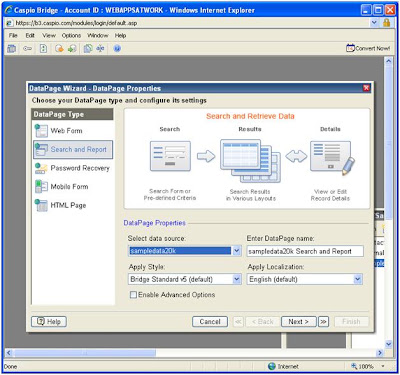Select the HTML Page DataPage type

click(73, 205)
